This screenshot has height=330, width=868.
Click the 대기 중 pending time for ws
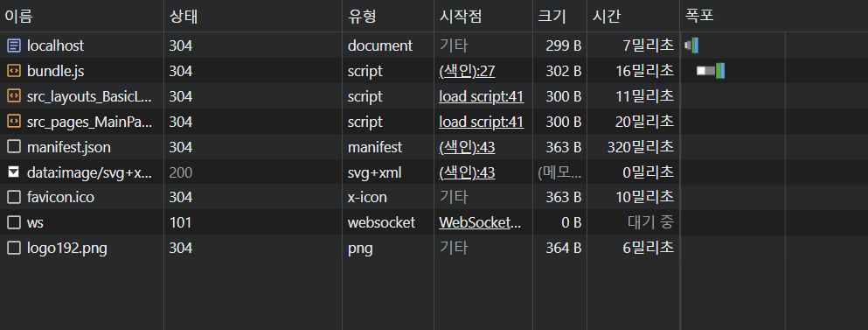pyautogui.click(x=651, y=222)
